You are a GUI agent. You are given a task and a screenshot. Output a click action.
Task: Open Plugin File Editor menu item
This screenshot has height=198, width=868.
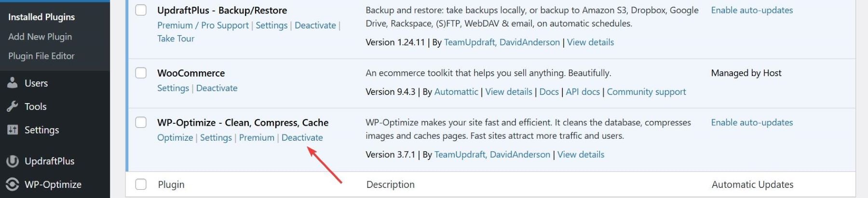pos(41,56)
